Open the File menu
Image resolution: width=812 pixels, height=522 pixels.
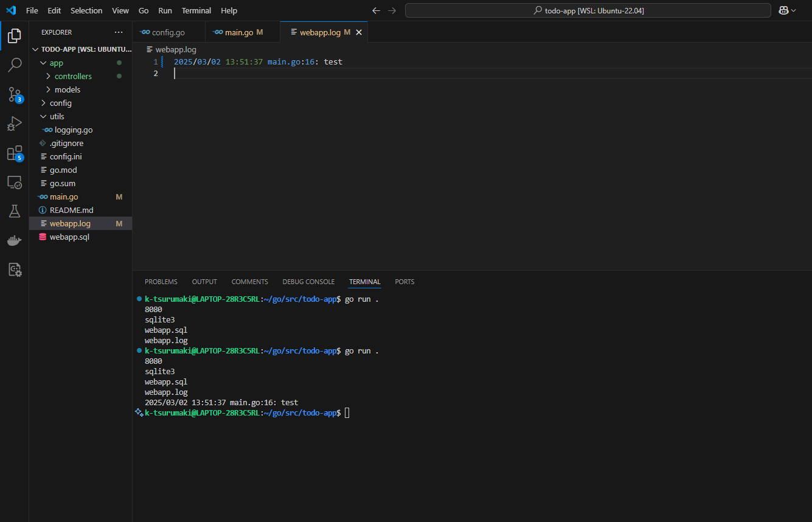[x=32, y=10]
